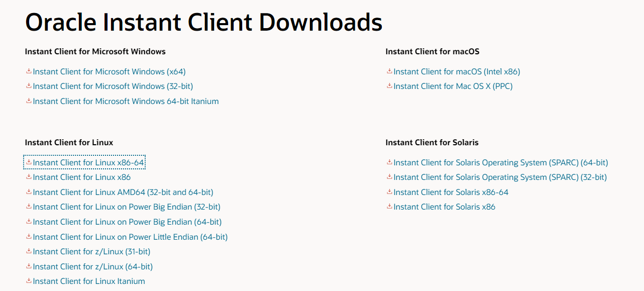Image resolution: width=644 pixels, height=291 pixels.
Task: Click download icon beside Power Big Endian (64-bit)
Action: [x=29, y=222]
